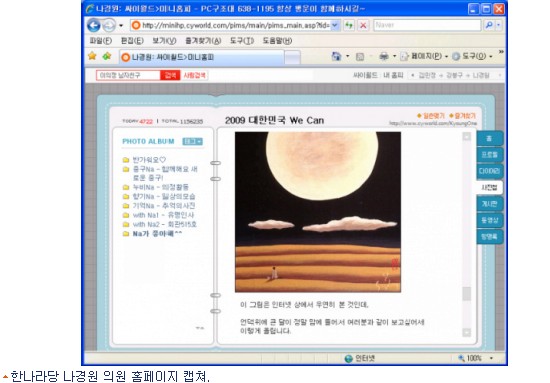Click the moon painting photo

point(318,212)
